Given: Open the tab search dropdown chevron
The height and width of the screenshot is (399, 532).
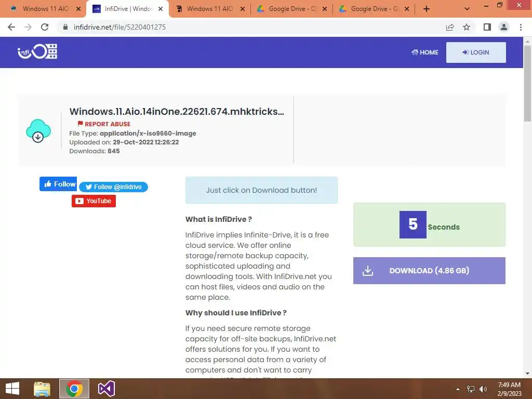Looking at the screenshot, I should 467,9.
